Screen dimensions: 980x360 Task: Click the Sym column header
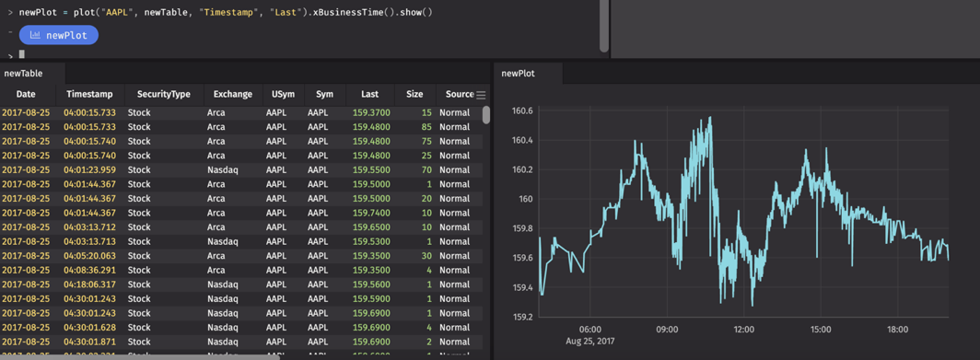tap(324, 95)
